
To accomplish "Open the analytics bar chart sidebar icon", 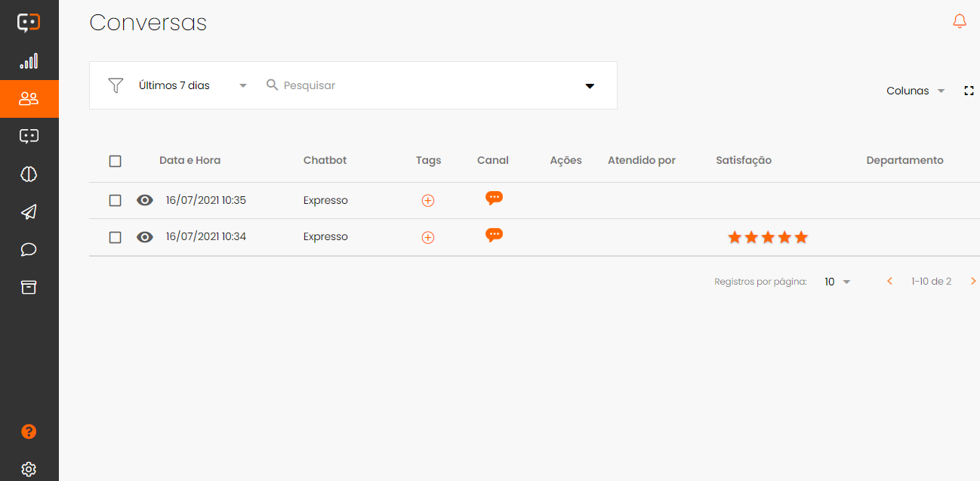I will coord(29,61).
